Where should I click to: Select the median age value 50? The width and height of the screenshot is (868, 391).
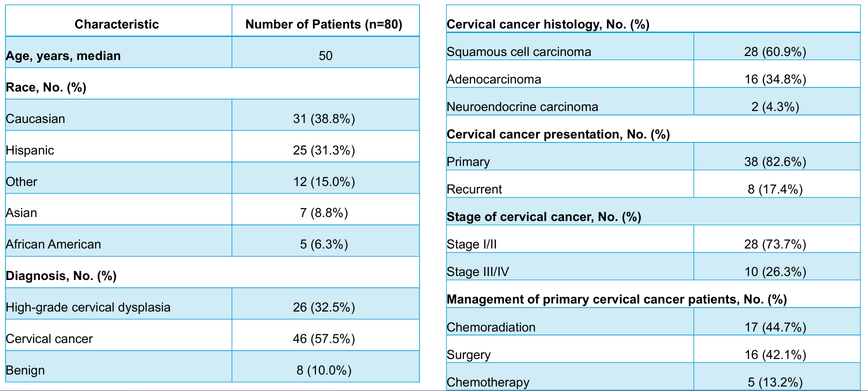(325, 55)
